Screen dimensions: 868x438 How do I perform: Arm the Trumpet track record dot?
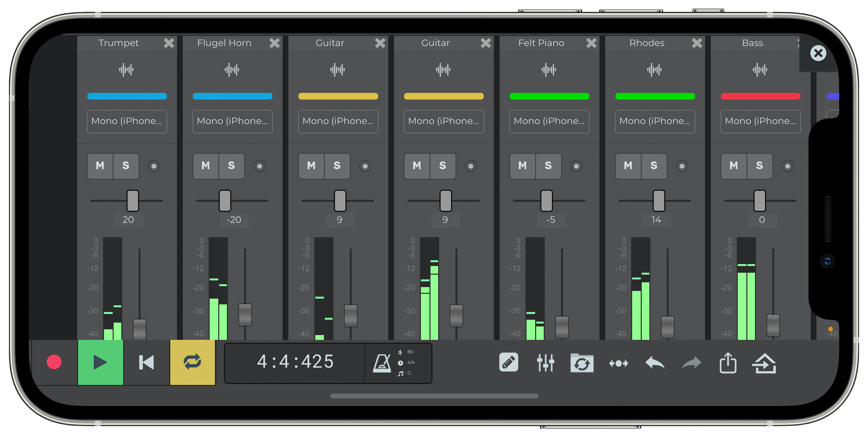[x=154, y=166]
